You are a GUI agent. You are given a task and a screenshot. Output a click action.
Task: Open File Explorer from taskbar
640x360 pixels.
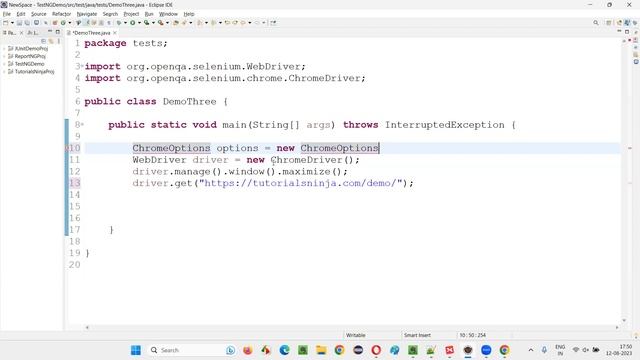321,350
